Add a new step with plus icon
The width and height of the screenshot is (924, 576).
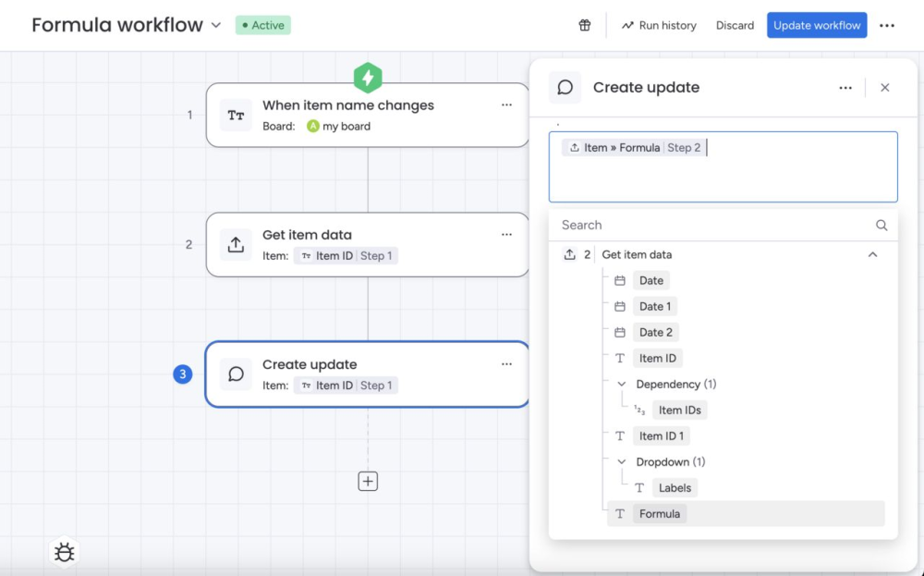(x=368, y=481)
